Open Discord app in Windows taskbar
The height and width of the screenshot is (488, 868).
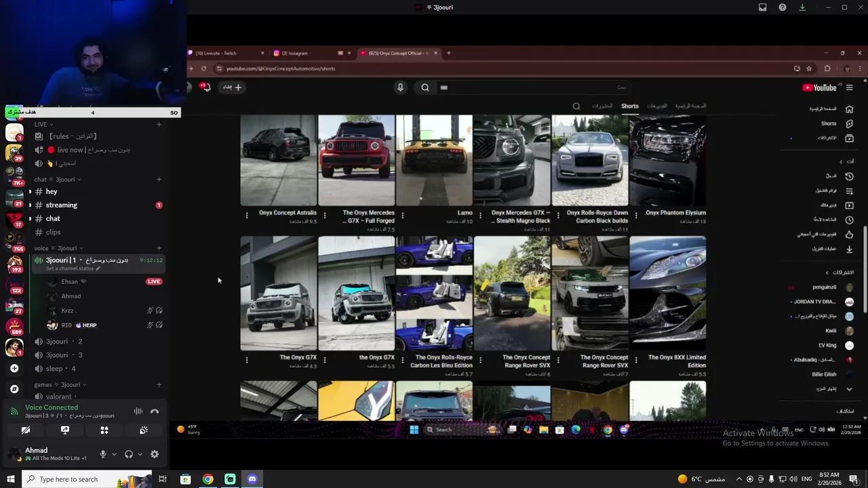(252, 479)
